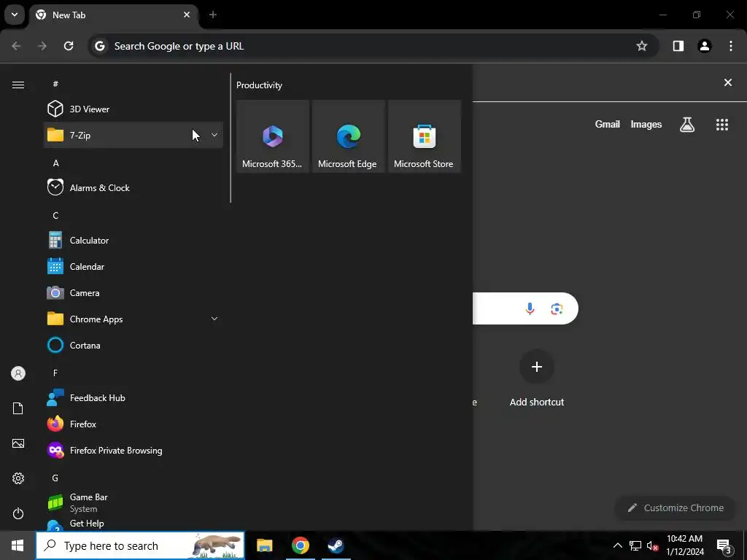This screenshot has height=560, width=747.
Task: Click the letter G header in app list
Action: (x=55, y=478)
